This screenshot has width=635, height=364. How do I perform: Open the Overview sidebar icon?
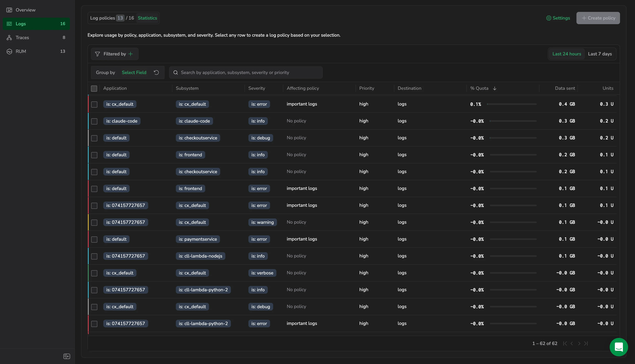pyautogui.click(x=9, y=10)
